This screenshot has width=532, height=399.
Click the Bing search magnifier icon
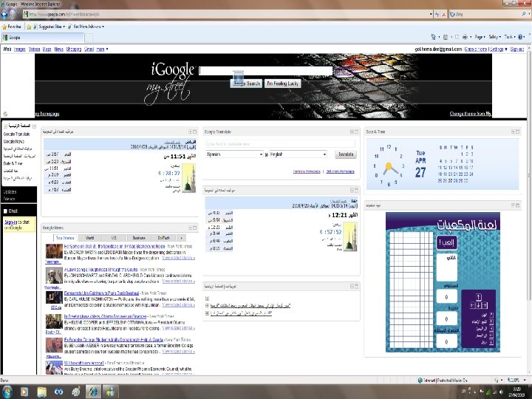click(524, 14)
